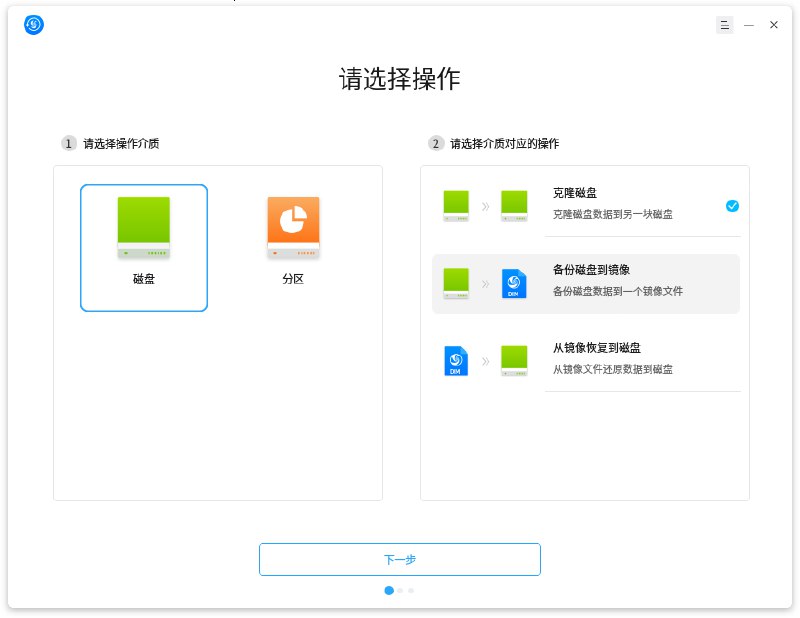
Task: Click the 磁盘 label under disk icon
Action: click(144, 279)
